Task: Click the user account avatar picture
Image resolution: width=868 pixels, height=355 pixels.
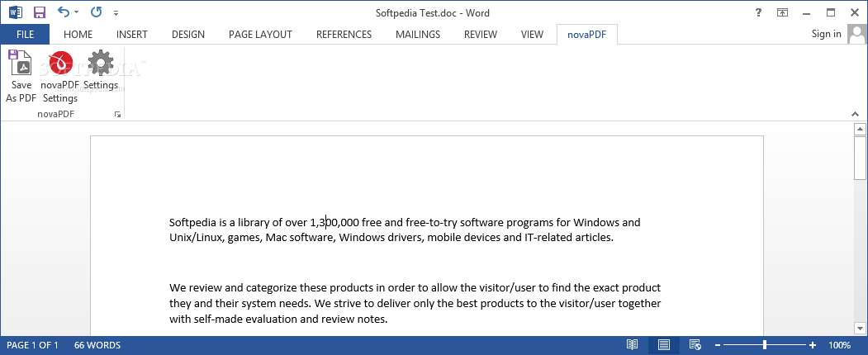Action: 857,35
